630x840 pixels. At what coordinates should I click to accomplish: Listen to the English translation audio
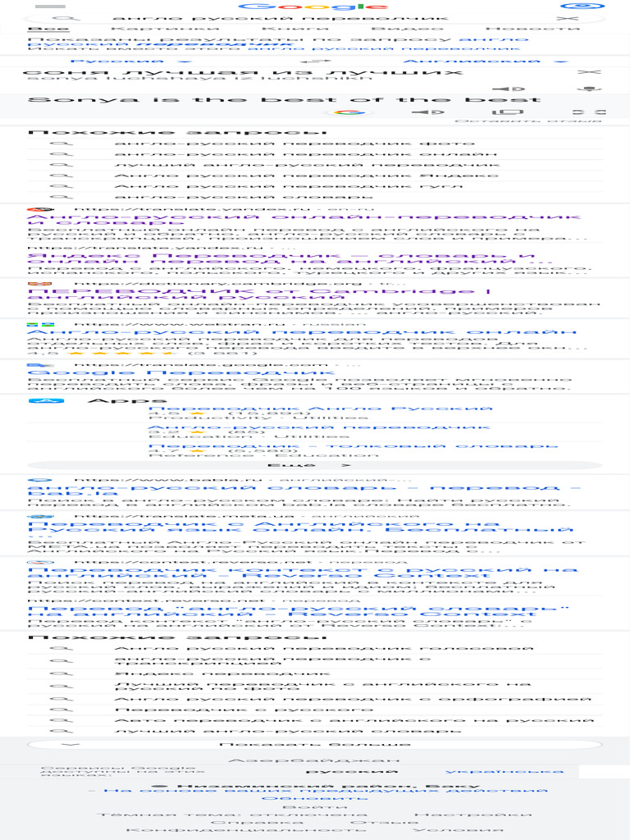click(428, 112)
